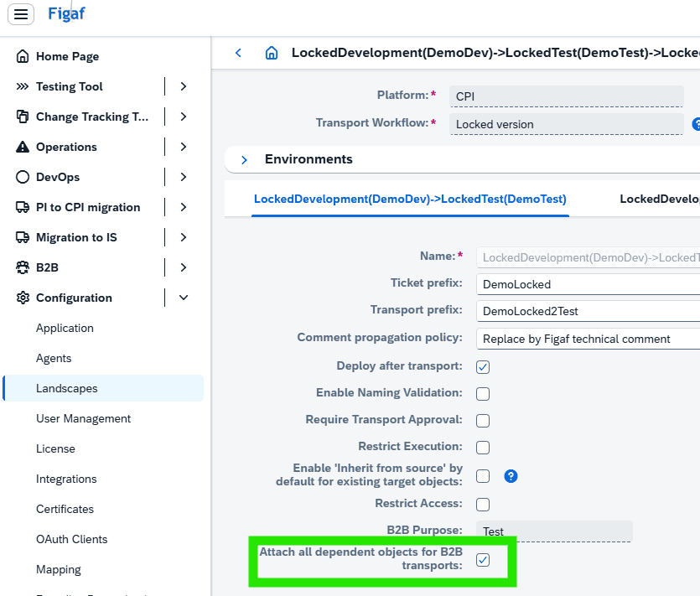Click the Figaf logo
The image size is (700, 596).
pos(66,14)
